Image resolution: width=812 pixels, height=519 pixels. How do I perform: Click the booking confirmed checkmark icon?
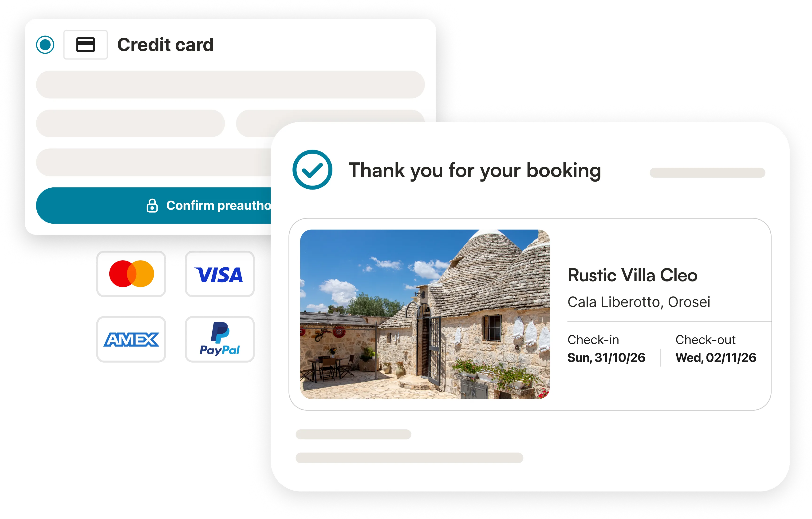tap(312, 170)
